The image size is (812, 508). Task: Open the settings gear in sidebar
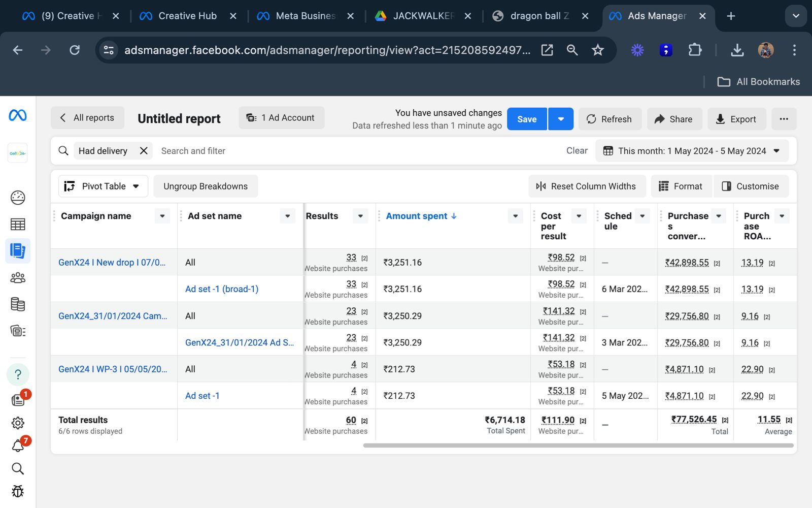[x=18, y=423]
